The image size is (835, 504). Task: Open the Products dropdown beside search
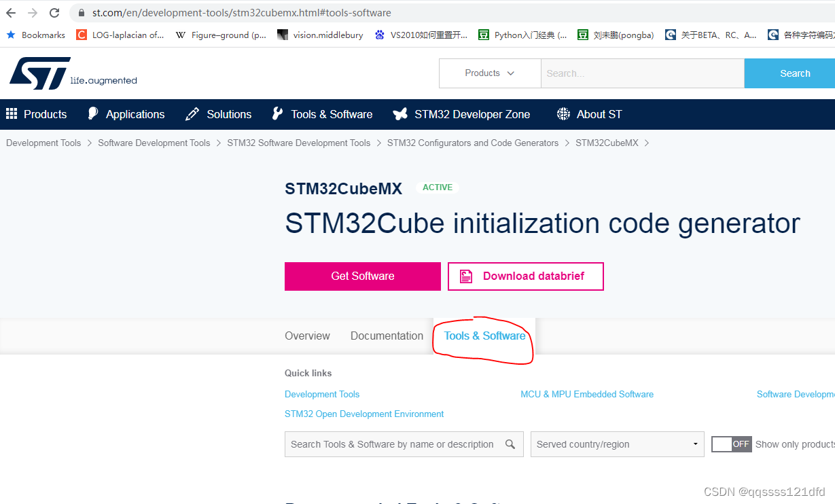[x=490, y=73]
